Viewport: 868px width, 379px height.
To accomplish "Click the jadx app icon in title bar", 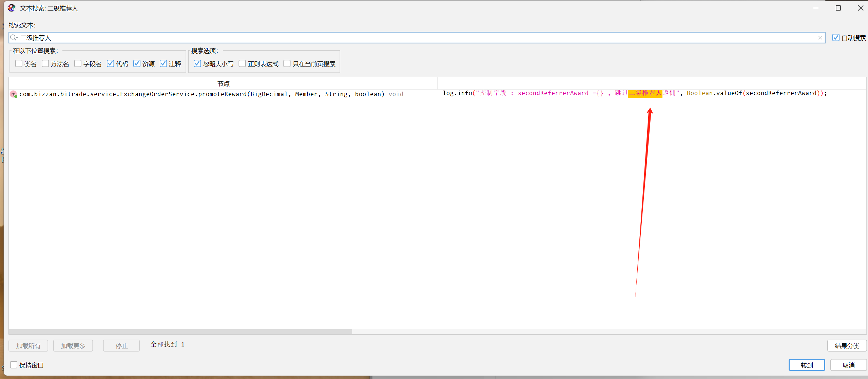I will tap(12, 8).
